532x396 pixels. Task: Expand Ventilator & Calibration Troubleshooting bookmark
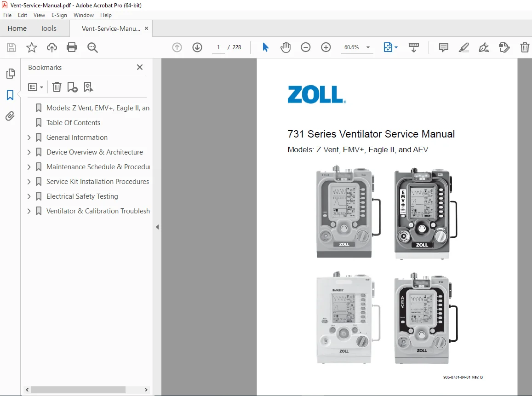29,211
